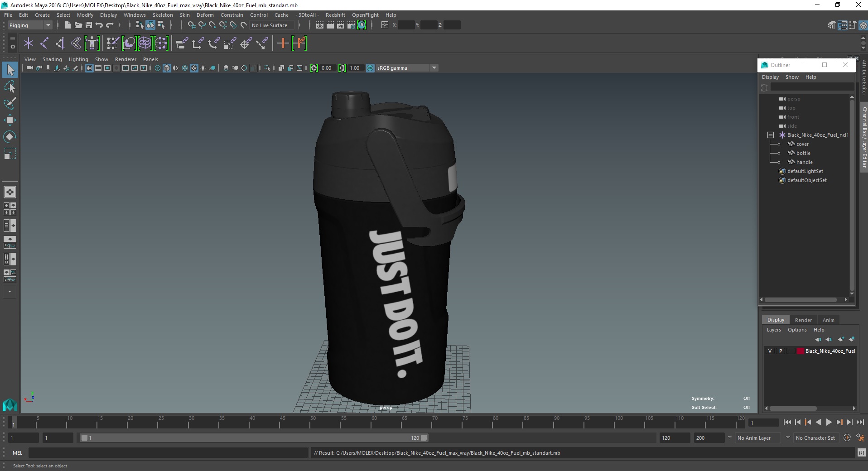Image resolution: width=868 pixels, height=471 pixels.
Task: Select defaultLightSet in Outliner
Action: coord(805,171)
